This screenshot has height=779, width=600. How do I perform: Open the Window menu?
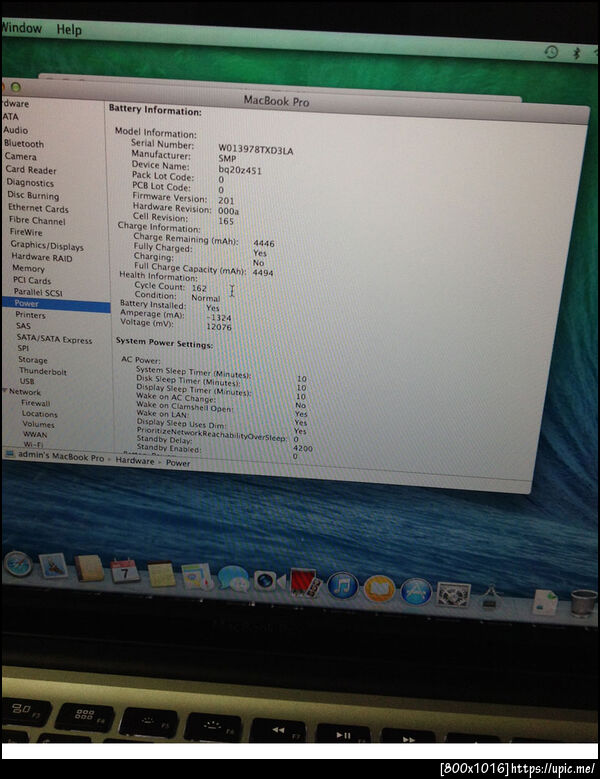21,27
